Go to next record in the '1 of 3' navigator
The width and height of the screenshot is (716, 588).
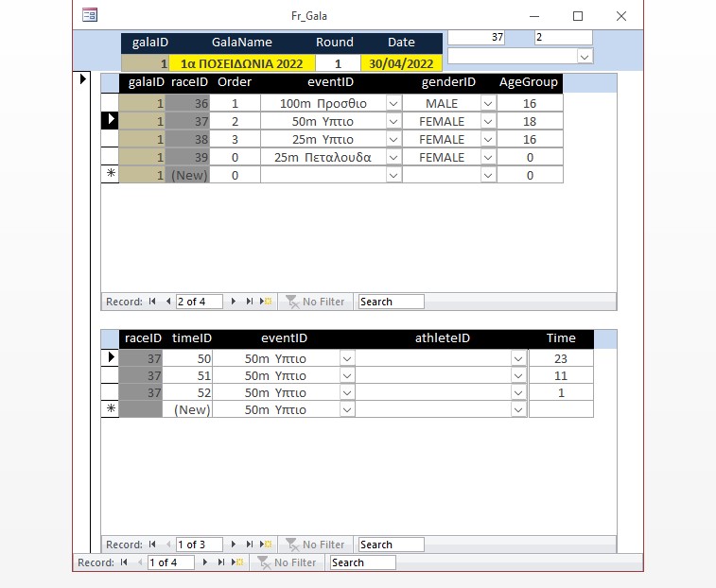coord(234,545)
